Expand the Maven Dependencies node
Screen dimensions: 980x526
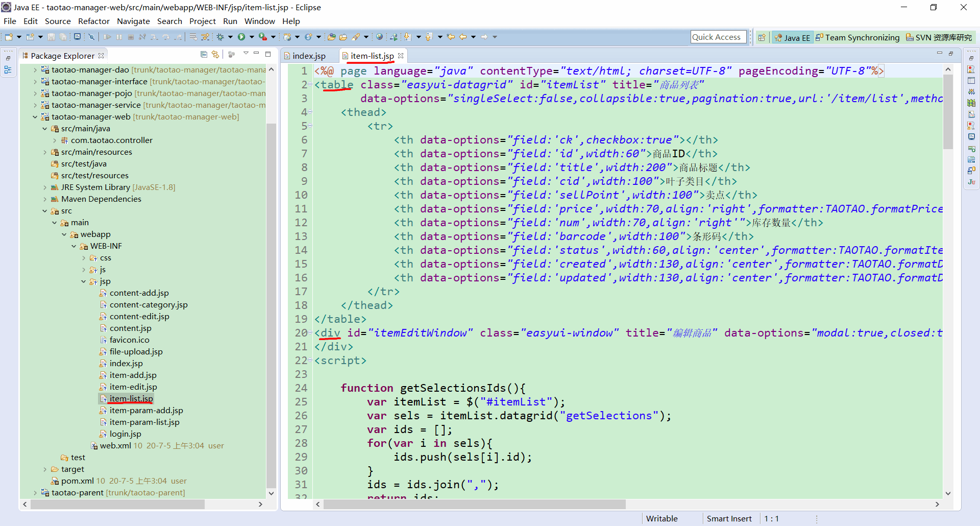tap(44, 199)
